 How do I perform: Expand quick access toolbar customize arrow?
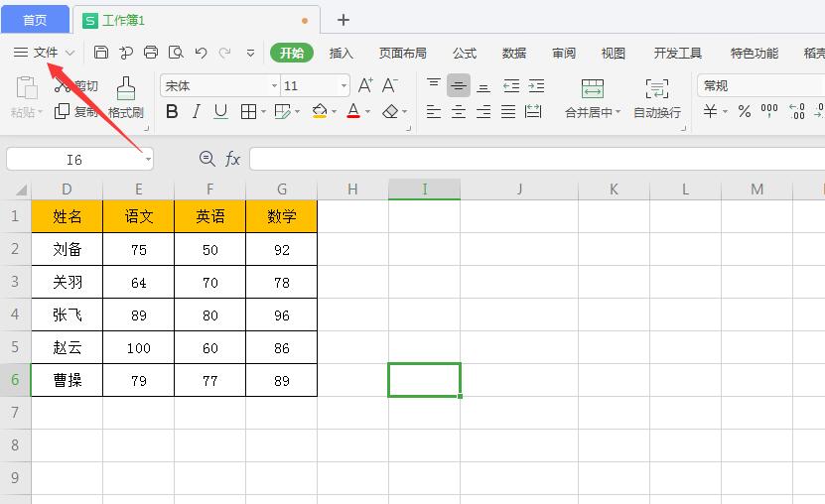(x=250, y=53)
